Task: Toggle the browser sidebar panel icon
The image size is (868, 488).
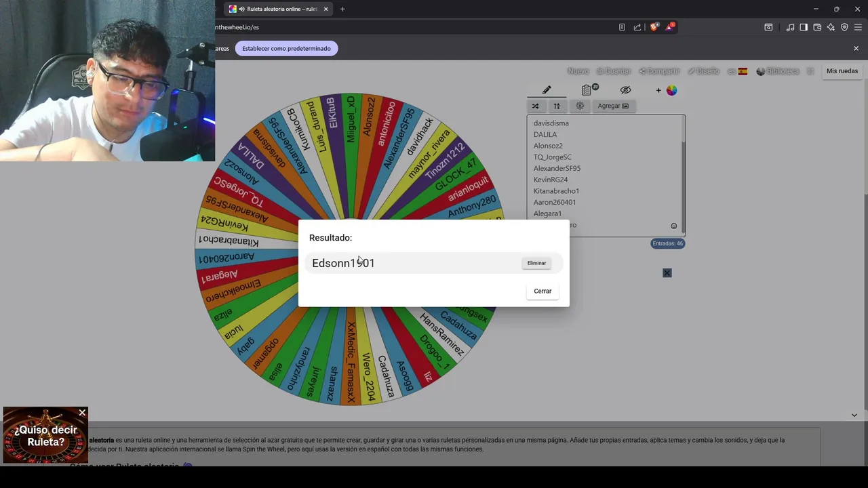Action: tap(804, 27)
